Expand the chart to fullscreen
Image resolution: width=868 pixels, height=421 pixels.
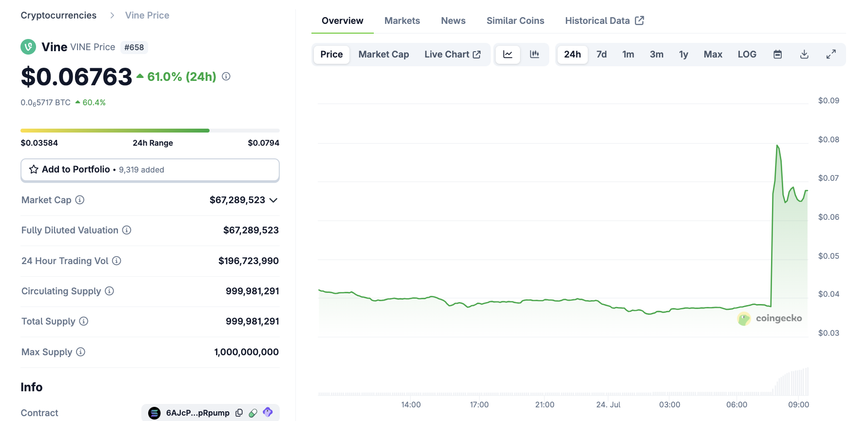click(x=831, y=54)
